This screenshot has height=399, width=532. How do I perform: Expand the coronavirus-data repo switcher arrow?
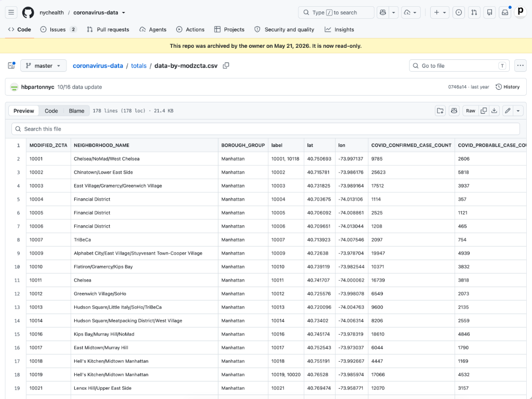[124, 12]
